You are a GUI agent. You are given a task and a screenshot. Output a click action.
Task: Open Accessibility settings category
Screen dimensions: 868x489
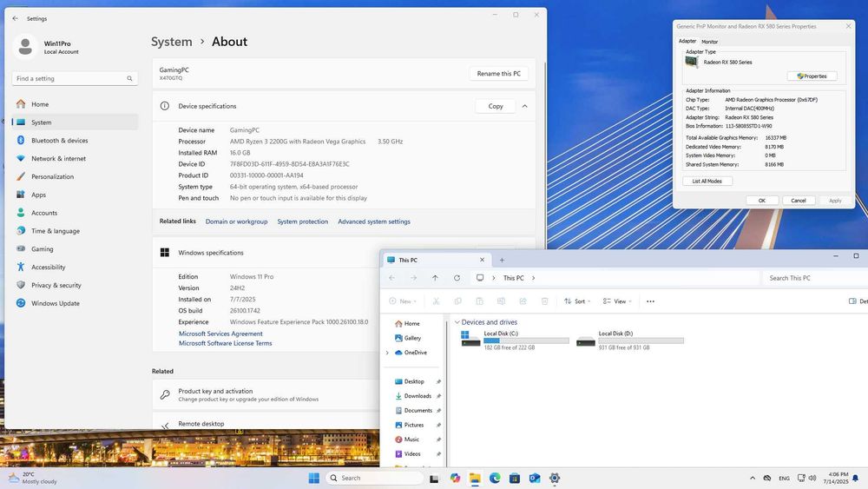point(75,267)
